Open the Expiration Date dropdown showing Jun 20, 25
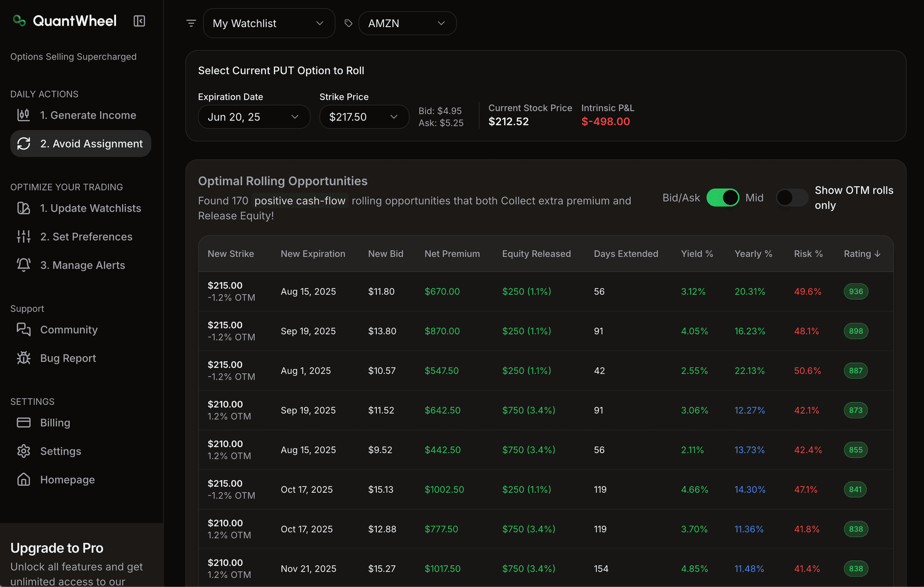Image resolution: width=924 pixels, height=587 pixels. (x=254, y=116)
